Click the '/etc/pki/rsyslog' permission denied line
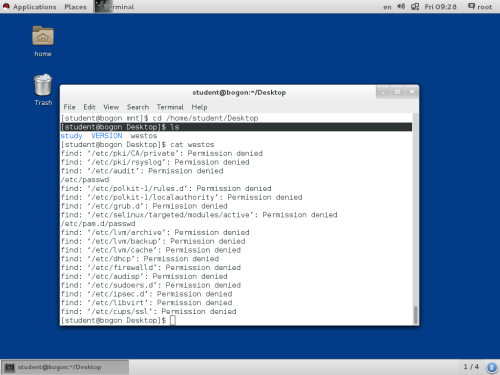 tap(155, 162)
